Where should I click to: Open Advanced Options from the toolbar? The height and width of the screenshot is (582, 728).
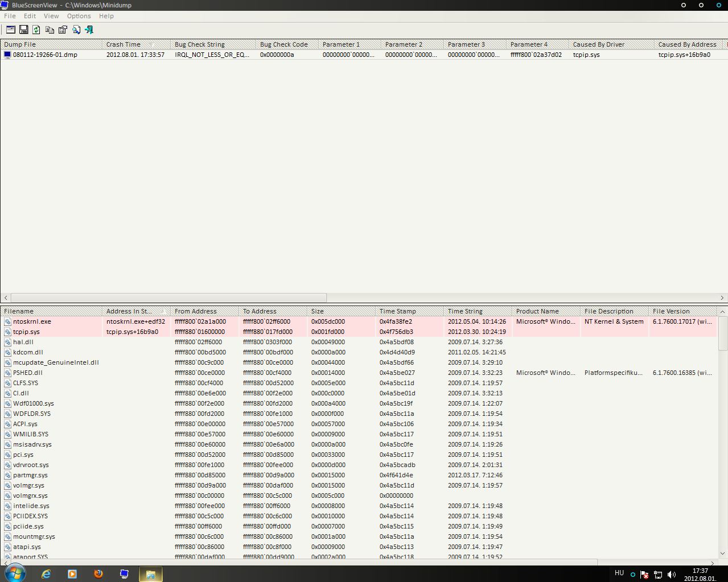pos(11,30)
